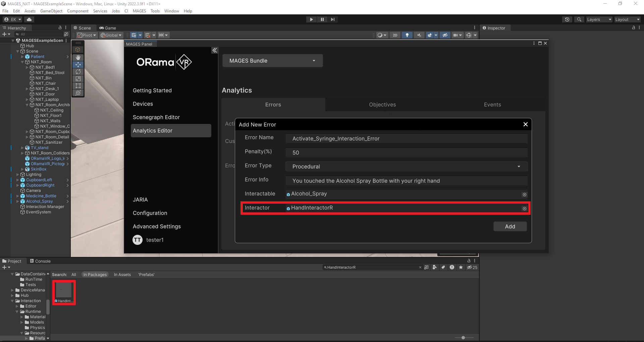Collapse the MAGES side panel
The image size is (644, 342).
click(x=215, y=50)
